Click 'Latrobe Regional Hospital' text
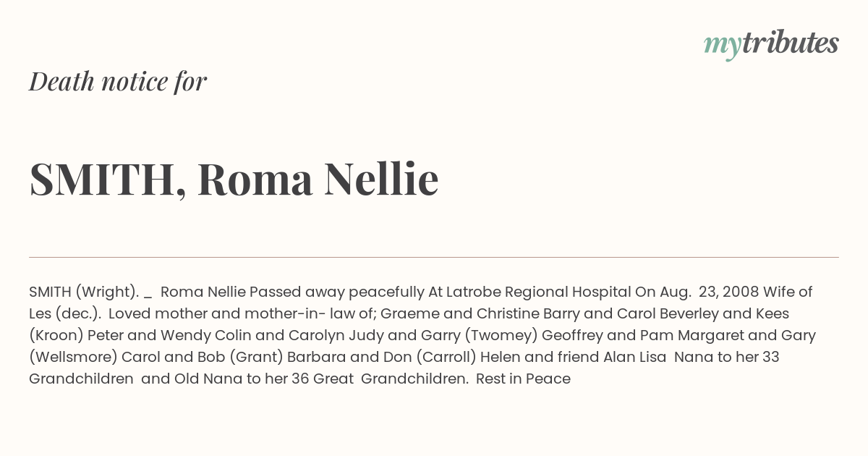868x456 pixels. (x=537, y=292)
